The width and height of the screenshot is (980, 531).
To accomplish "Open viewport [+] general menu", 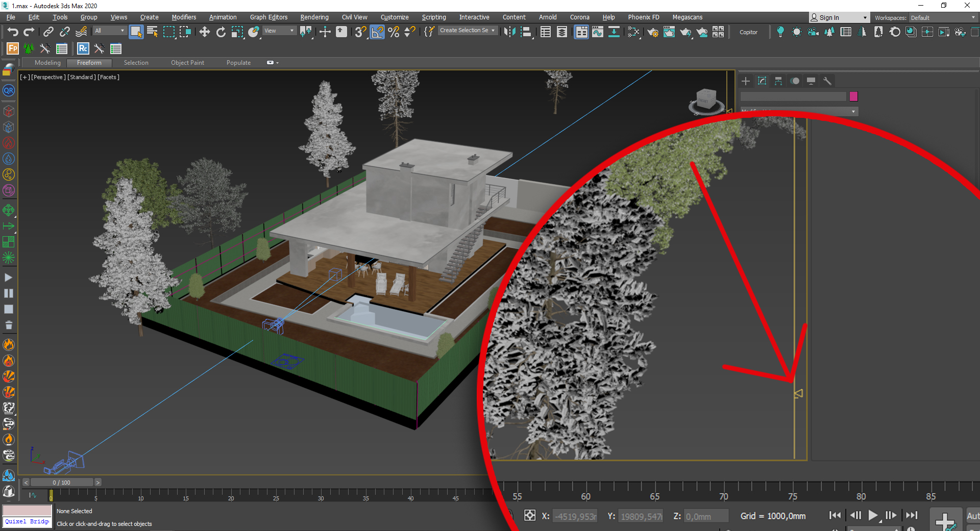I will [x=25, y=77].
